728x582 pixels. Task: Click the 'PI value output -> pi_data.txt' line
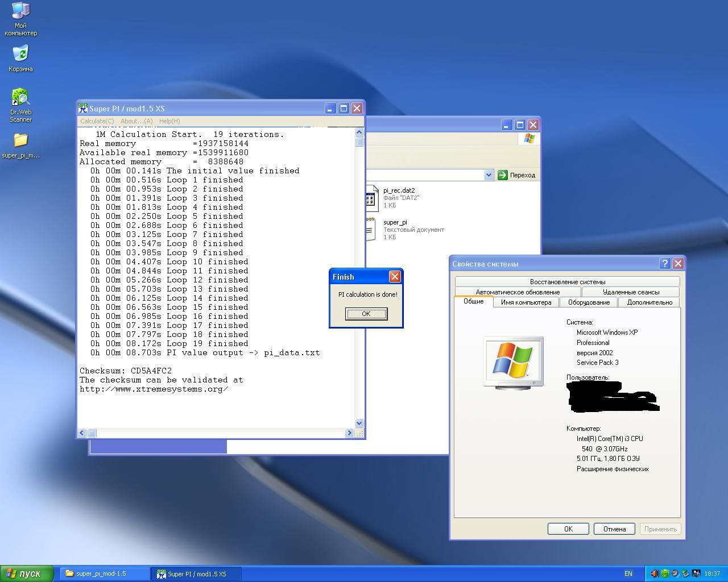click(205, 352)
